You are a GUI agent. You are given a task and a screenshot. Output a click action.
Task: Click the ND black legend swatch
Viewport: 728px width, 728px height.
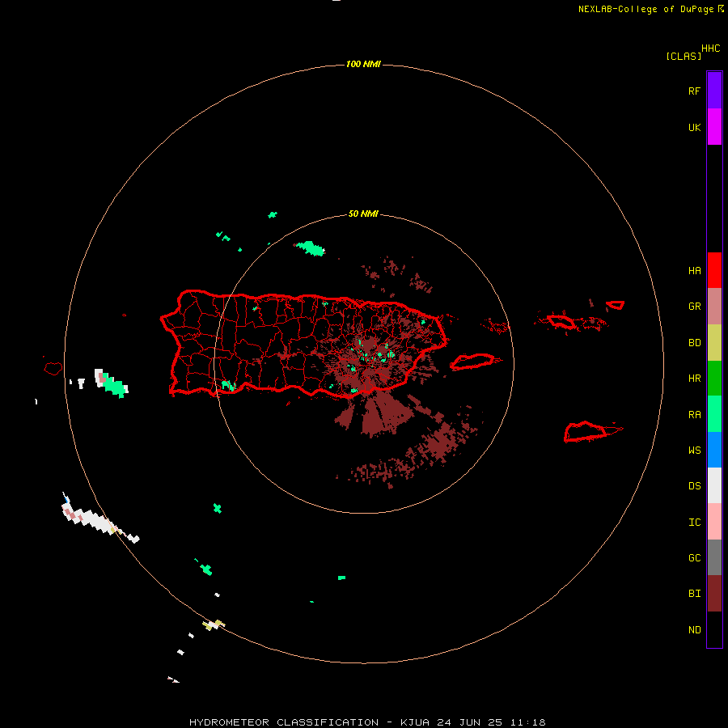click(714, 629)
